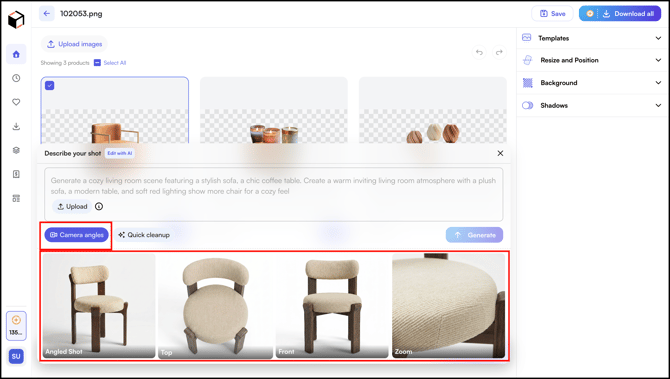Toggle the Select All checkbox
This screenshot has height=379, width=670.
pyautogui.click(x=97, y=63)
